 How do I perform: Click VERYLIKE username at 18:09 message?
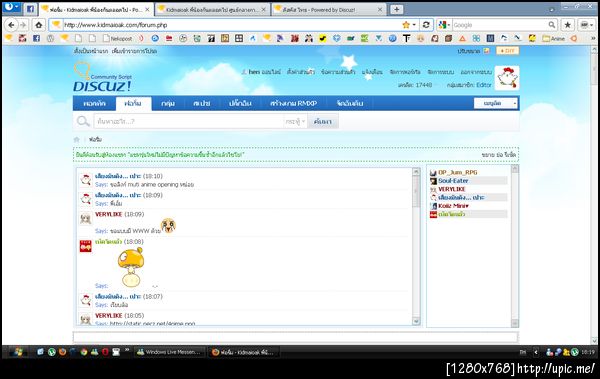(x=108, y=214)
